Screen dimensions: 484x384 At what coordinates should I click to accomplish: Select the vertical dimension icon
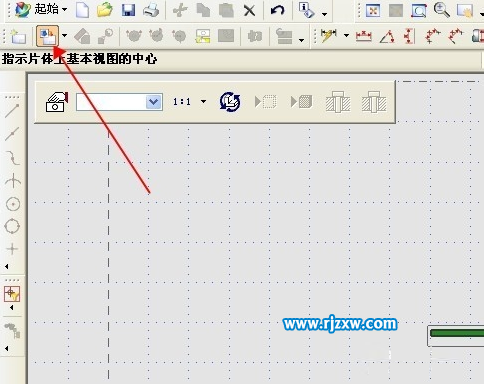(x=409, y=36)
